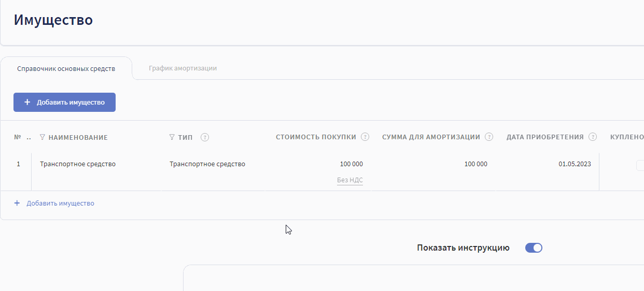Click amortization sum value 100 000

[476, 164]
